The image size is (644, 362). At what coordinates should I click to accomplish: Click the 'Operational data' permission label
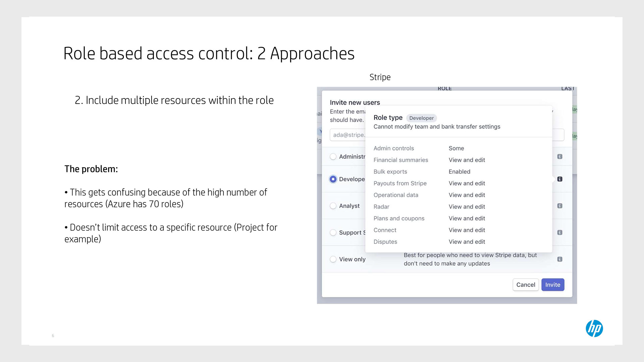[396, 195]
